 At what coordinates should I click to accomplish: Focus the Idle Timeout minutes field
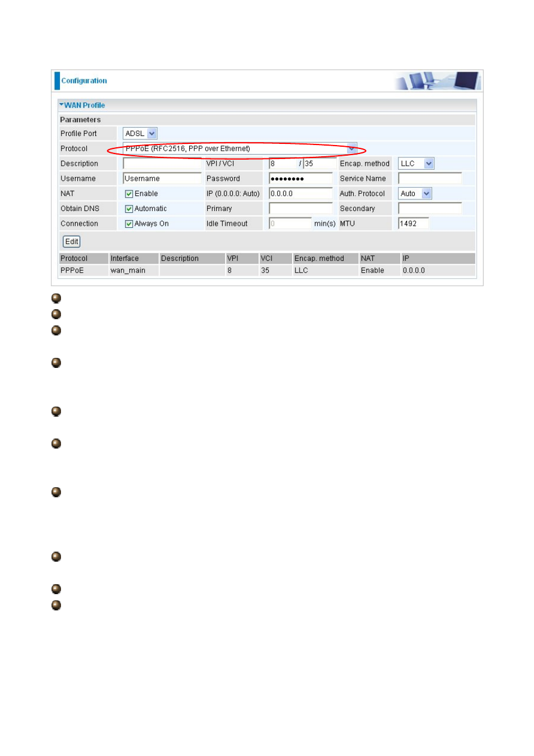(x=290, y=223)
